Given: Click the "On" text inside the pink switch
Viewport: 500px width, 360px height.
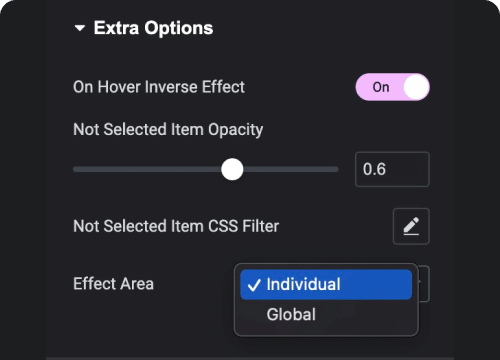Looking at the screenshot, I should 381,87.
